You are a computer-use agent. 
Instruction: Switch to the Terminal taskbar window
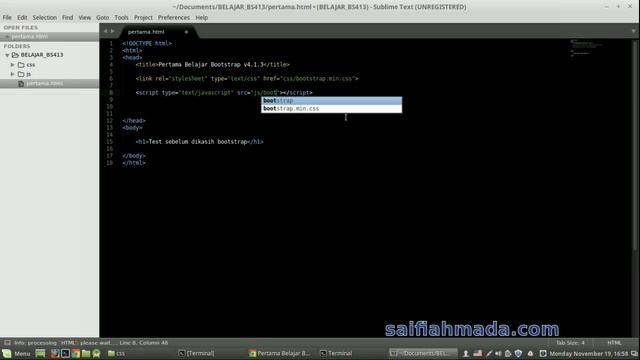(x=336, y=353)
